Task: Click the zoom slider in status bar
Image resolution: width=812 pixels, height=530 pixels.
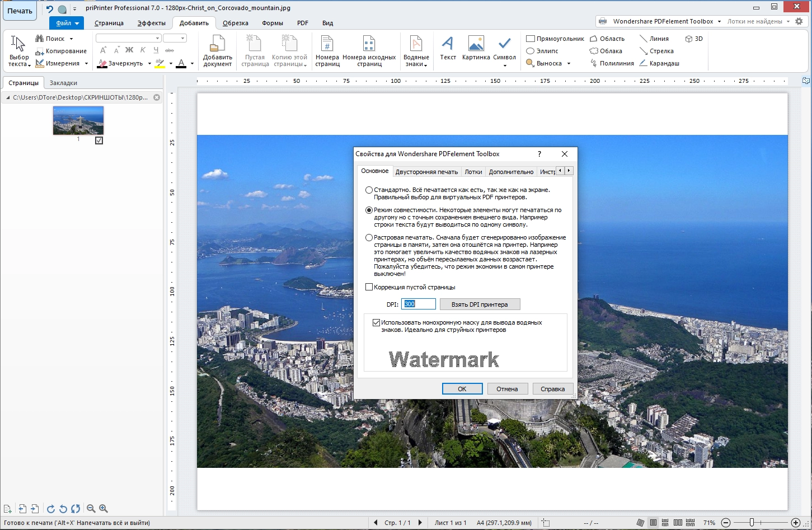Action: tap(752, 523)
